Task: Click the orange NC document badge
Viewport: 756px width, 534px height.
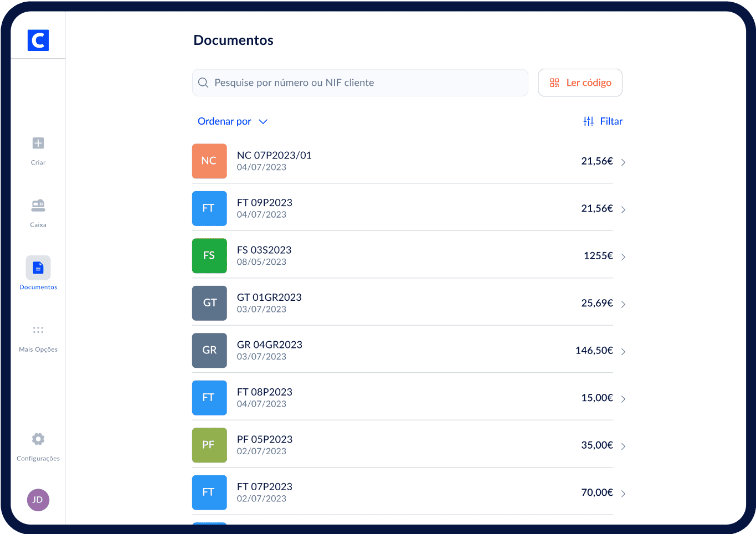Action: 209,161
